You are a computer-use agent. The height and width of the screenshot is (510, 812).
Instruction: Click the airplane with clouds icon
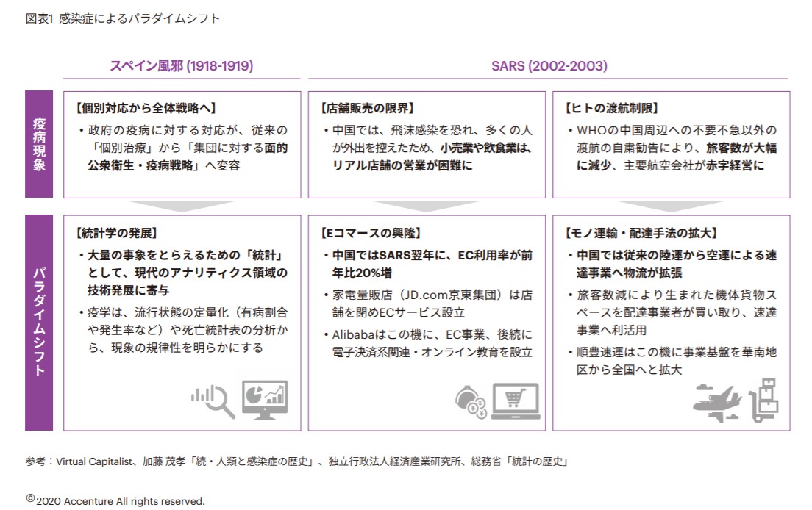[x=717, y=401]
